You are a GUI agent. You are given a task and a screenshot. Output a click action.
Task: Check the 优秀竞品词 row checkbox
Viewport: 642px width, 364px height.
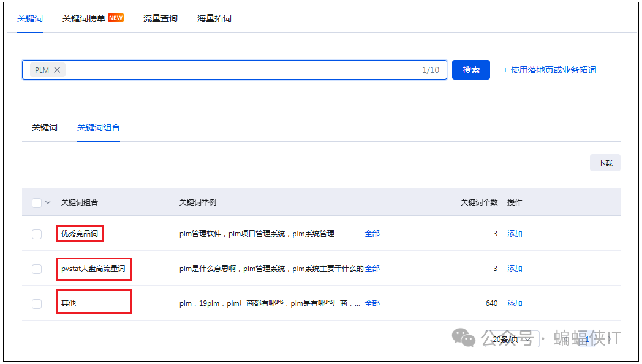(x=37, y=234)
